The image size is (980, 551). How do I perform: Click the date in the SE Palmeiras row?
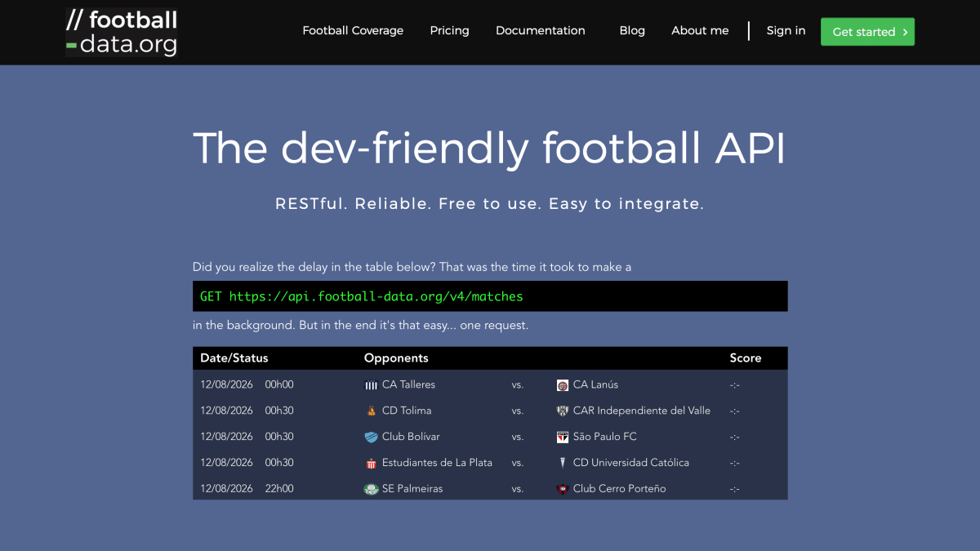[x=226, y=489]
